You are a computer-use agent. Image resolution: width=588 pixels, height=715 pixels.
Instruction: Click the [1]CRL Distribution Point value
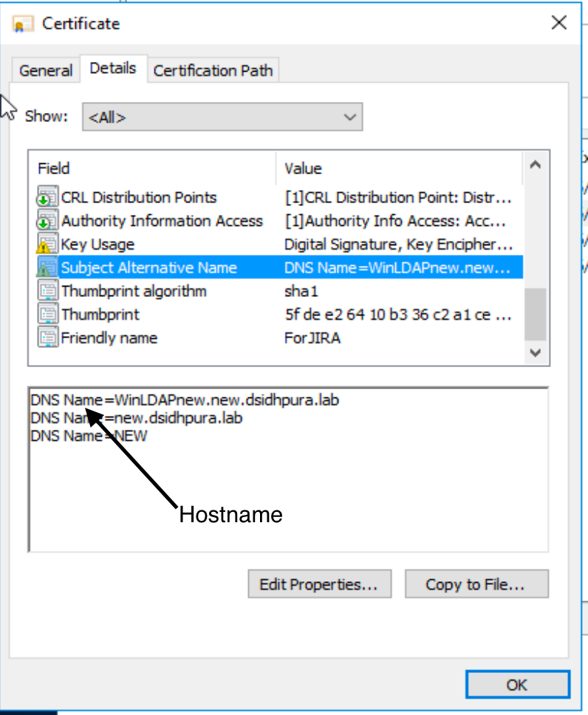coord(397,197)
